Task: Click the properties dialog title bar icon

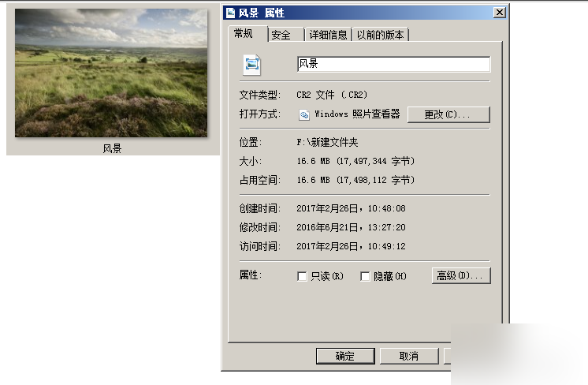Action: (230, 13)
